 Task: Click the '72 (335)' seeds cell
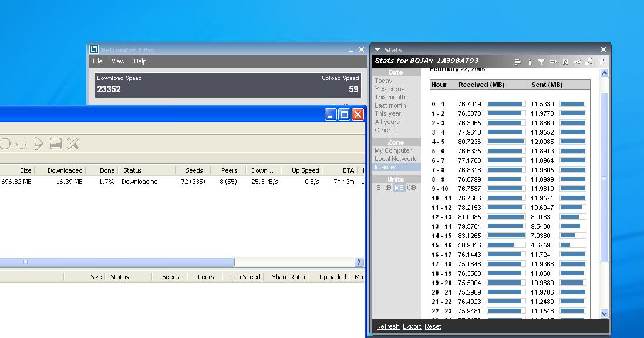[193, 181]
